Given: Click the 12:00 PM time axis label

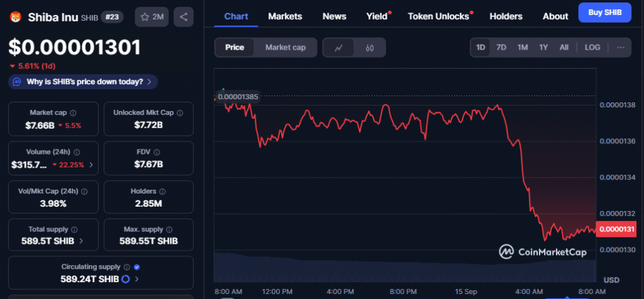Looking at the screenshot, I should 277,291.
